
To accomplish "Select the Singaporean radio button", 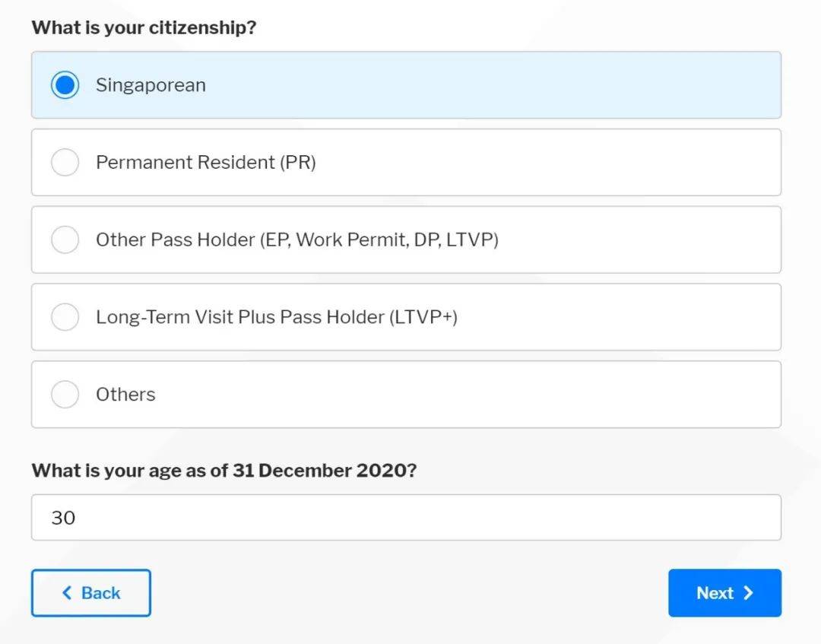I will pos(65,85).
